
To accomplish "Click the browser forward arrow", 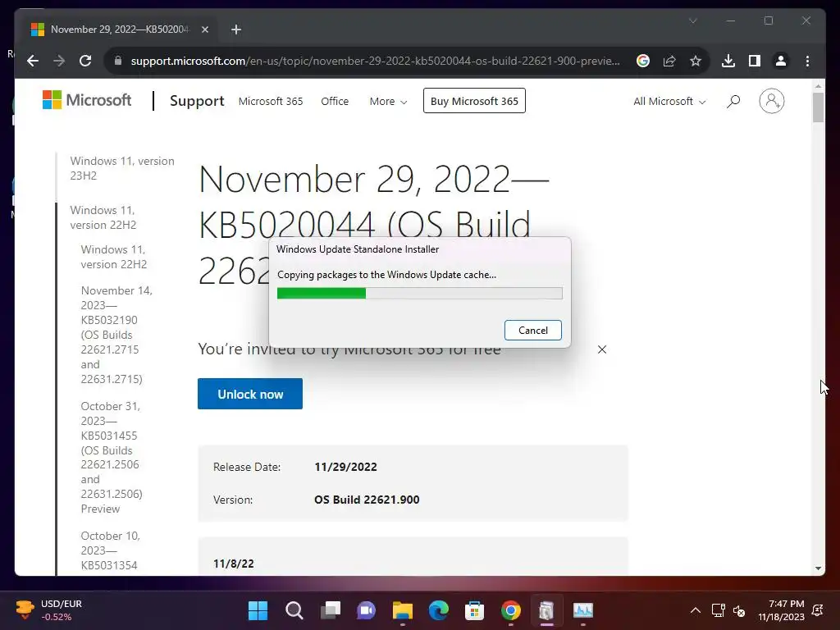I will (59, 61).
